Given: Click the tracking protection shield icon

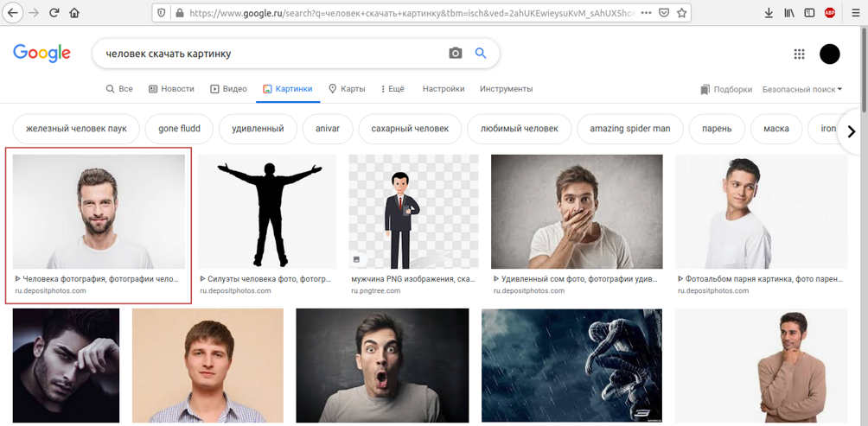Looking at the screenshot, I should 162,13.
